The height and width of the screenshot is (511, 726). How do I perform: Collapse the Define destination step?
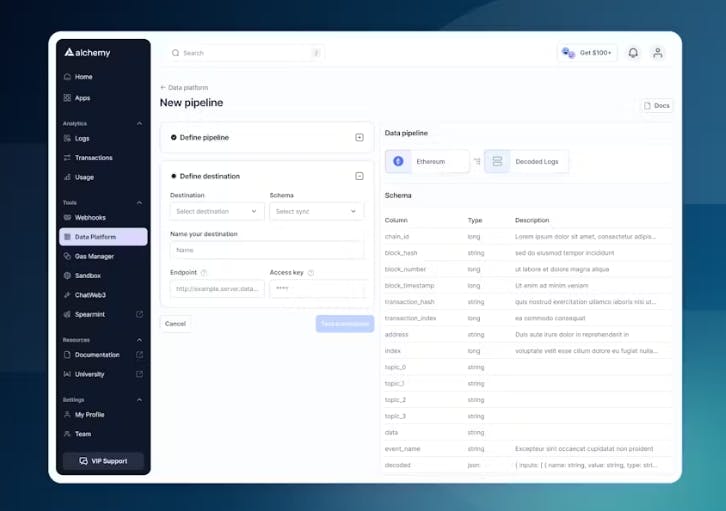(359, 176)
